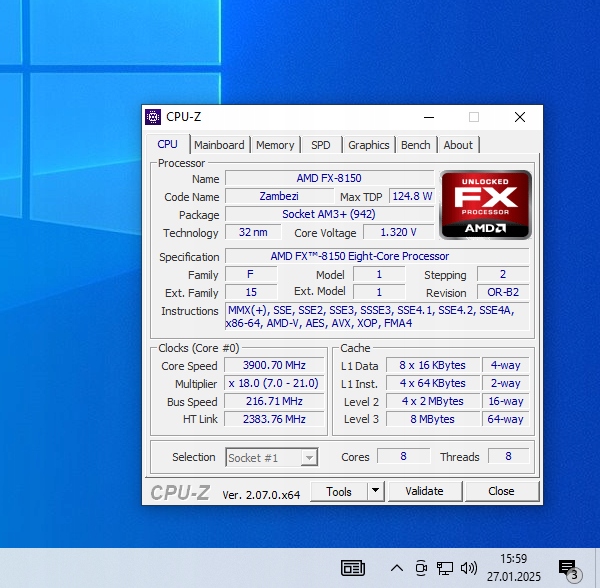Click the Close button at bottom right
Image resolution: width=600 pixels, height=588 pixels.
tap(501, 491)
